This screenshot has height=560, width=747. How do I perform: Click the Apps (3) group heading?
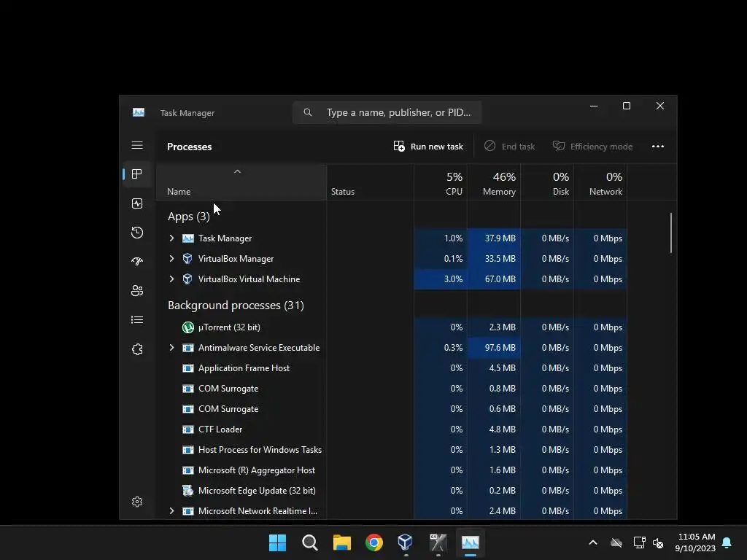tap(189, 216)
